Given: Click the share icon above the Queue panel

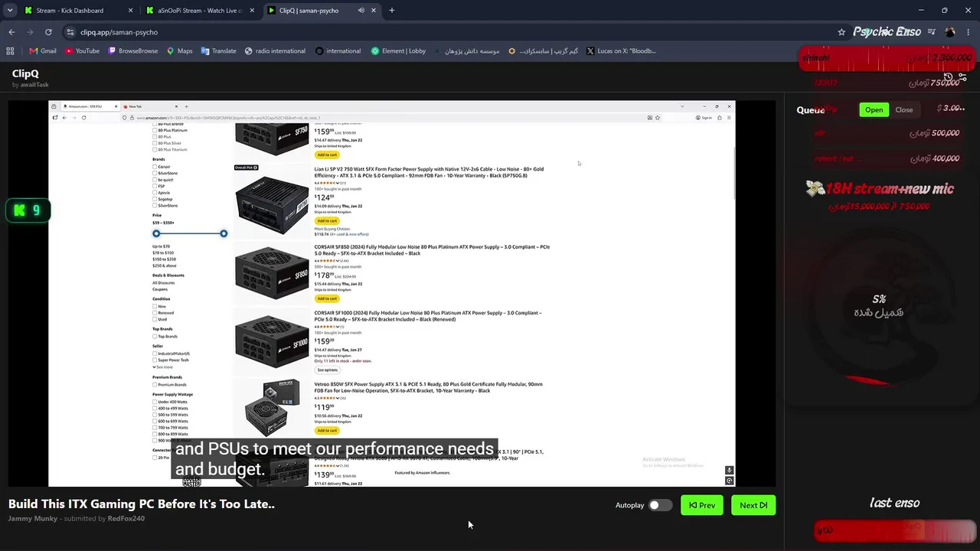Looking at the screenshot, I should coord(962,77).
